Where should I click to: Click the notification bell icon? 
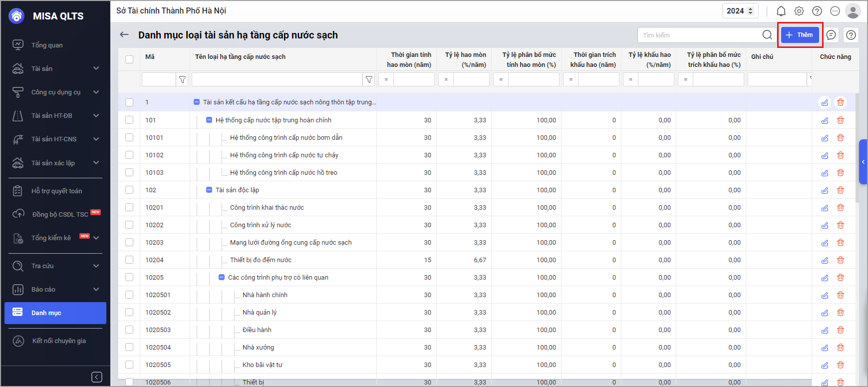781,11
